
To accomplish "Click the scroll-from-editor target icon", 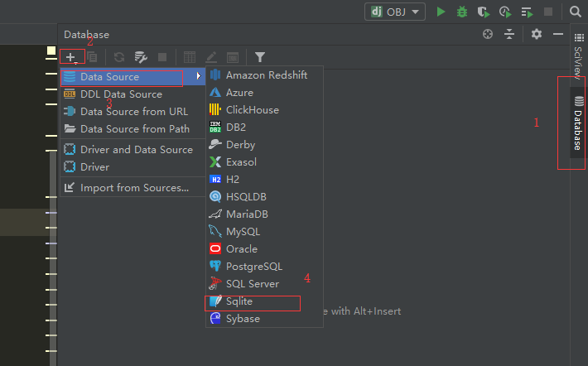I will pos(488,34).
